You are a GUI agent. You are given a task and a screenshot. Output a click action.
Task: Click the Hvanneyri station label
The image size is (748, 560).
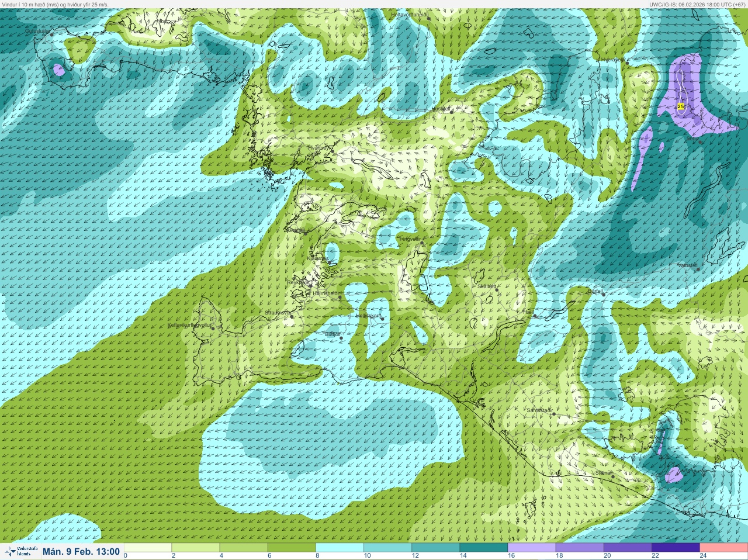pos(320,148)
